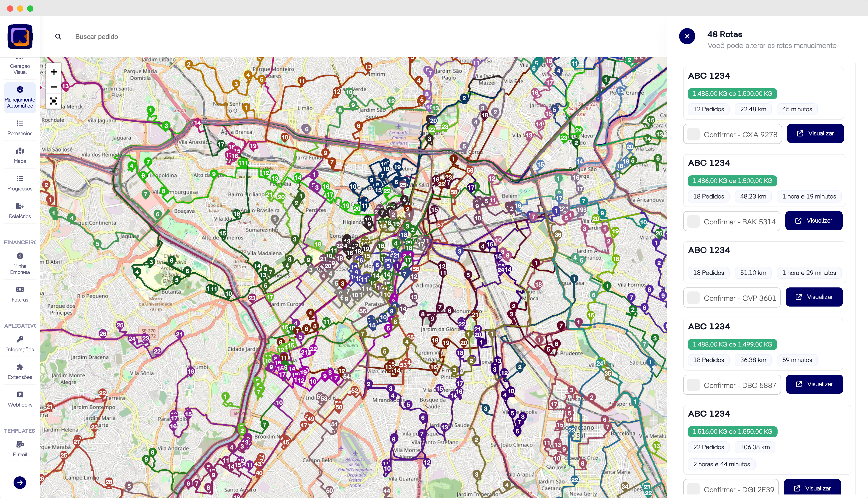Expand the sidebar with the arrow button
The height and width of the screenshot is (498, 868).
(20, 483)
